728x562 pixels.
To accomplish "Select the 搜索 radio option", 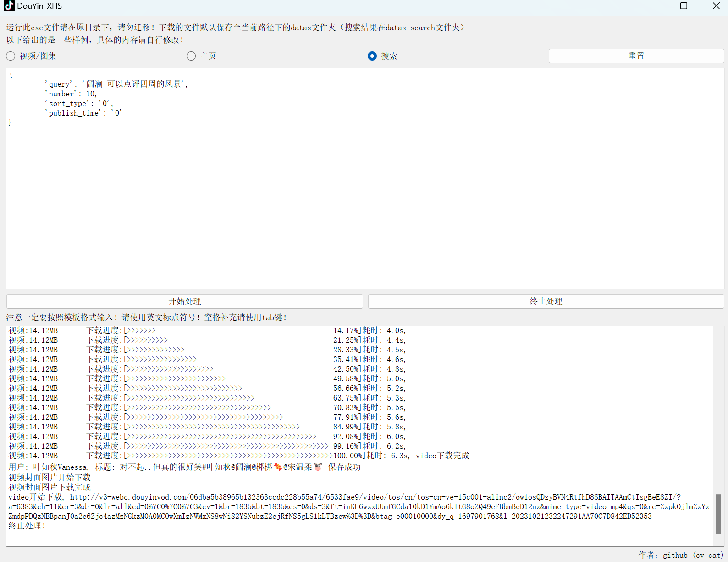I will [372, 56].
